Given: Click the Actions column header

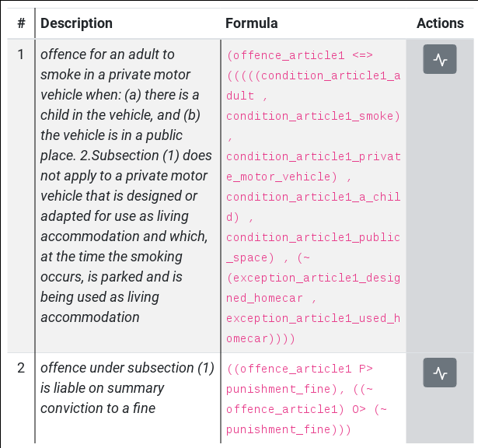Looking at the screenshot, I should click(440, 23).
